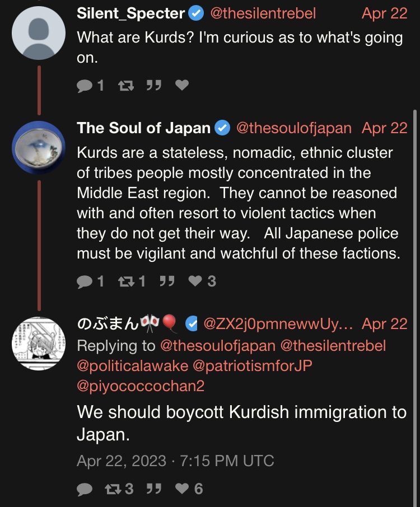Reply to The Soul of Japan post

(85, 281)
